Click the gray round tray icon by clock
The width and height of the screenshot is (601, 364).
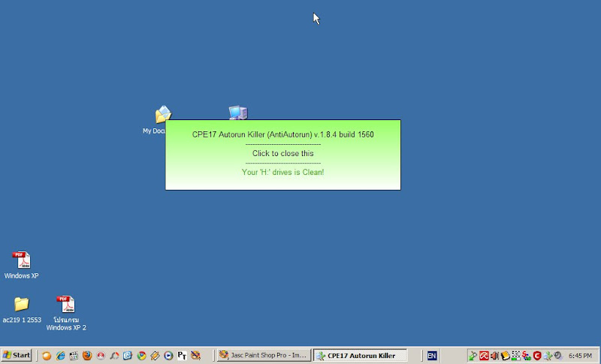[x=558, y=356]
